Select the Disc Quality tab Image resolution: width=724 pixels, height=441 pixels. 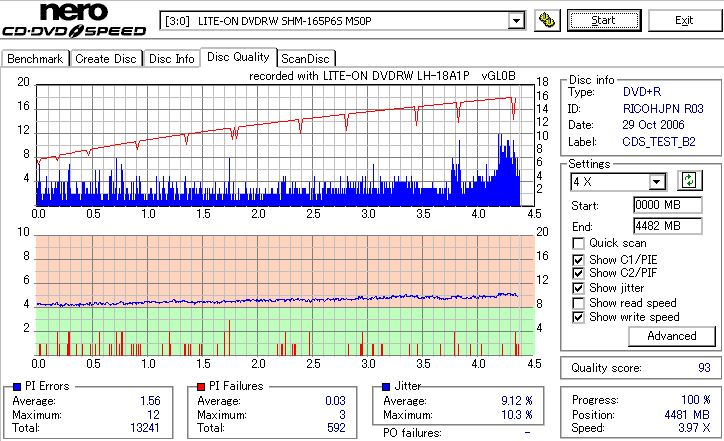click(238, 57)
